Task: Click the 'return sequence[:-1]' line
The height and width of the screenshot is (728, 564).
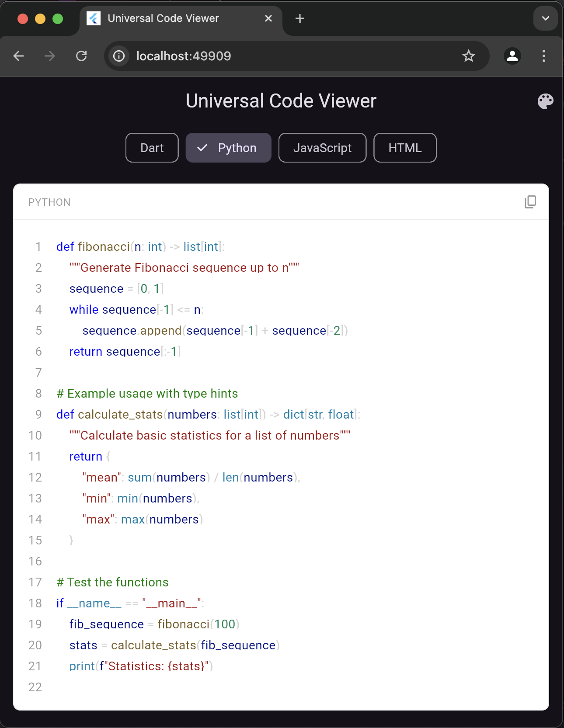Action: click(x=125, y=352)
